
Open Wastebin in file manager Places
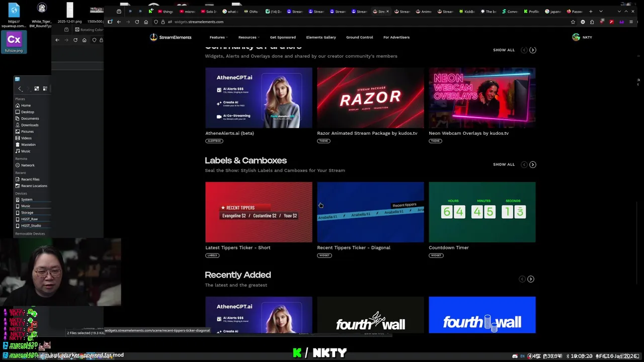coord(28,144)
